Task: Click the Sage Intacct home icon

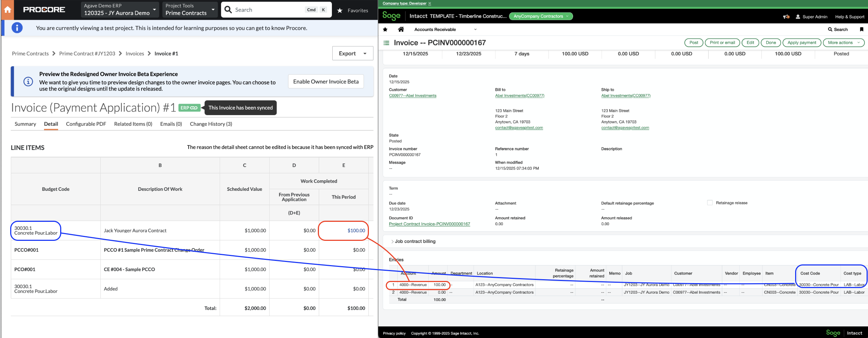Action: [401, 29]
